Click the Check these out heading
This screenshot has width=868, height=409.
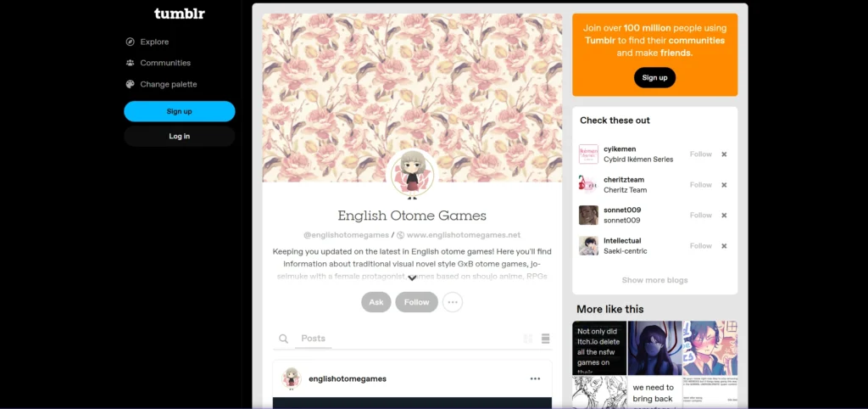point(615,120)
